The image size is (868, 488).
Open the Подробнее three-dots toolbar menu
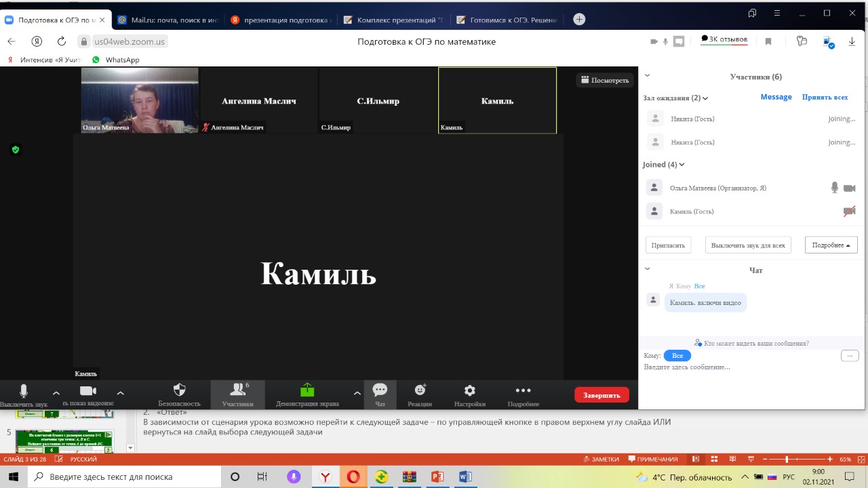coord(523,390)
